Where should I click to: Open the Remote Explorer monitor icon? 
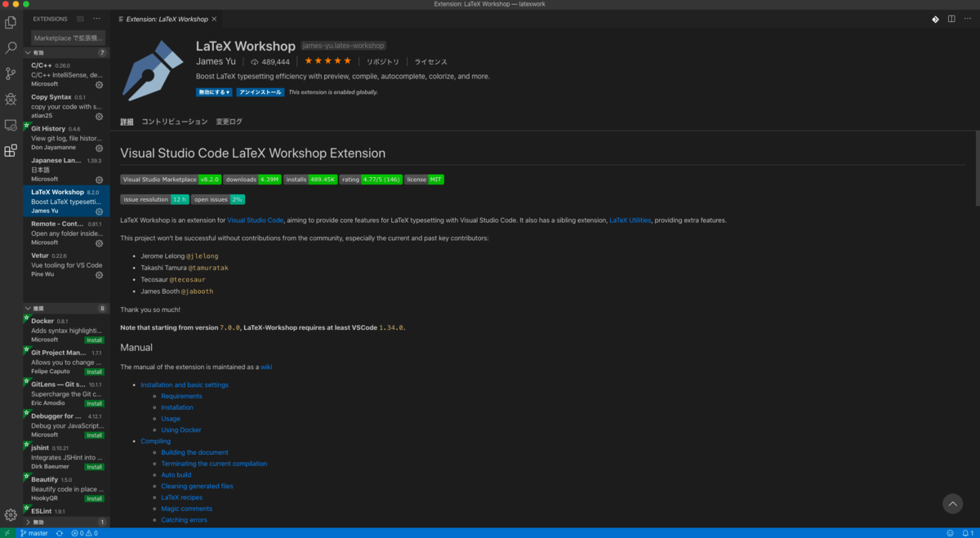(11, 125)
